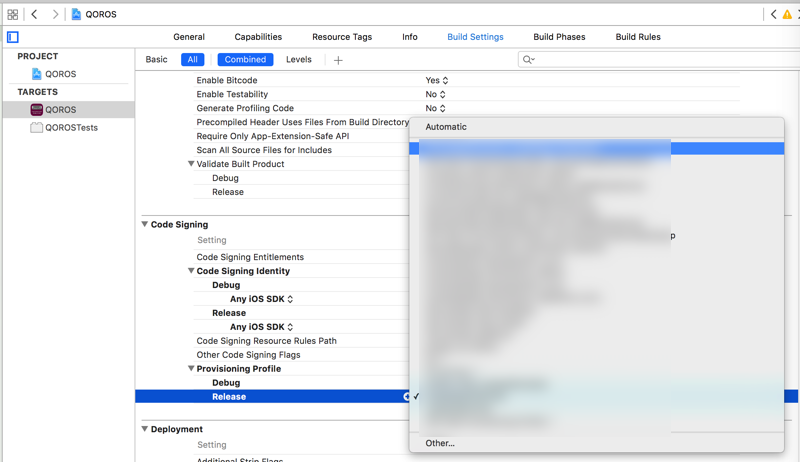Click the QOROS breadcrumb title
The width and height of the screenshot is (800, 462).
(101, 14)
